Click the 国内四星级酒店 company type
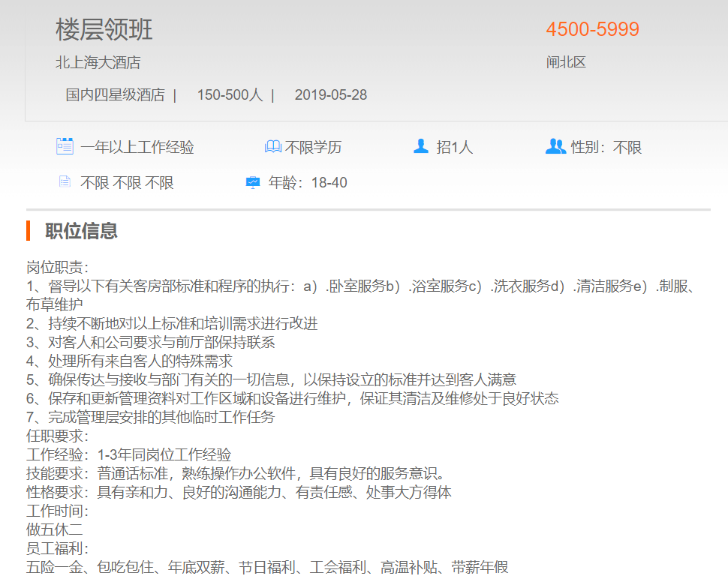 115,95
